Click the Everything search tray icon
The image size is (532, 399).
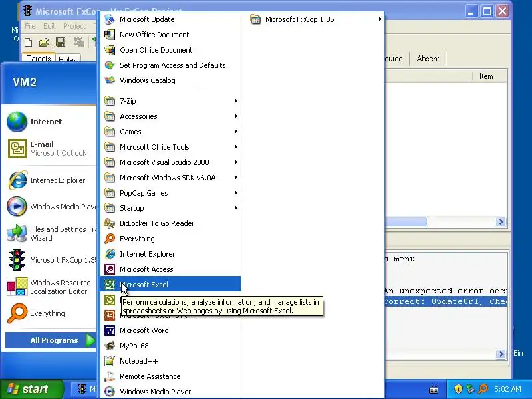coord(483,388)
